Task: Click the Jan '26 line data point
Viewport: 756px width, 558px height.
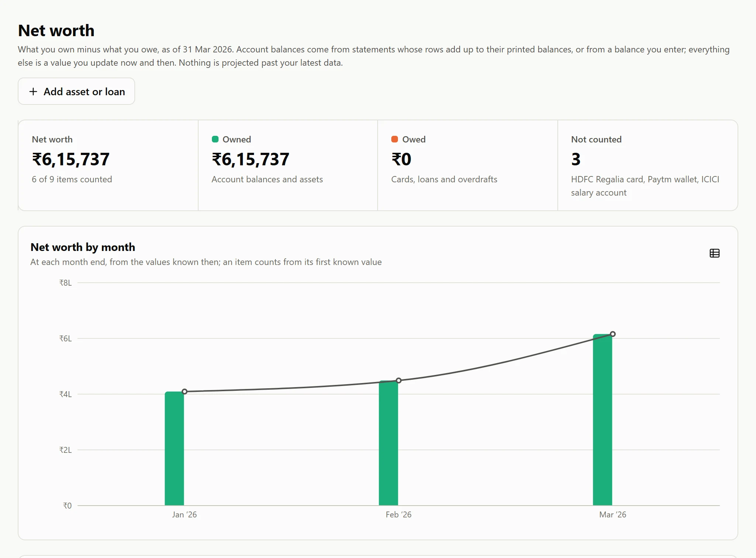Action: tap(185, 392)
